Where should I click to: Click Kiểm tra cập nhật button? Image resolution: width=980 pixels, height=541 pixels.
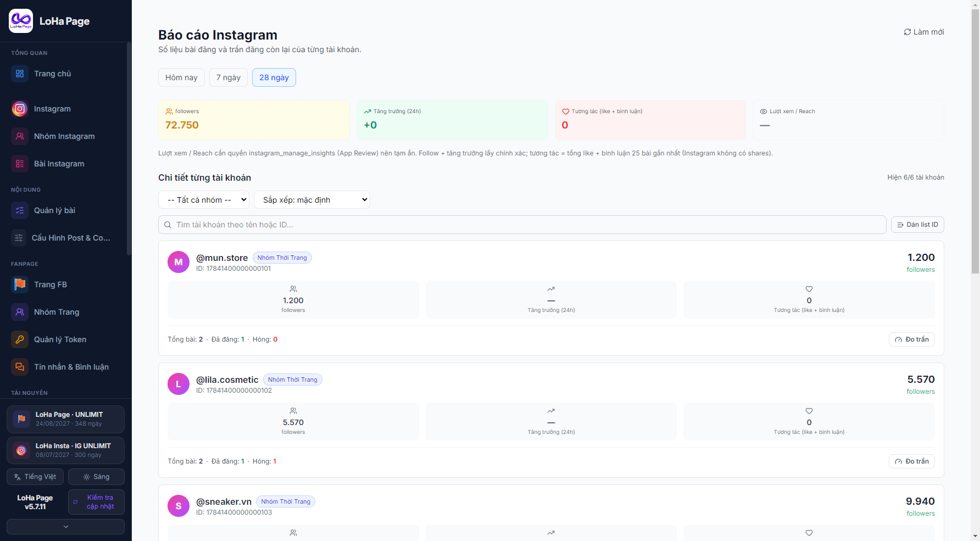96,502
